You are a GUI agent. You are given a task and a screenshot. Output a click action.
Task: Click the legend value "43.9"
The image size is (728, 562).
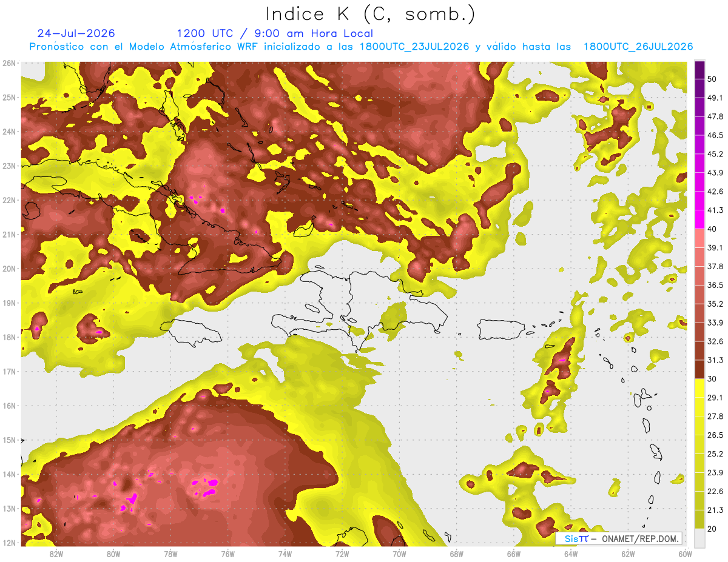point(715,173)
